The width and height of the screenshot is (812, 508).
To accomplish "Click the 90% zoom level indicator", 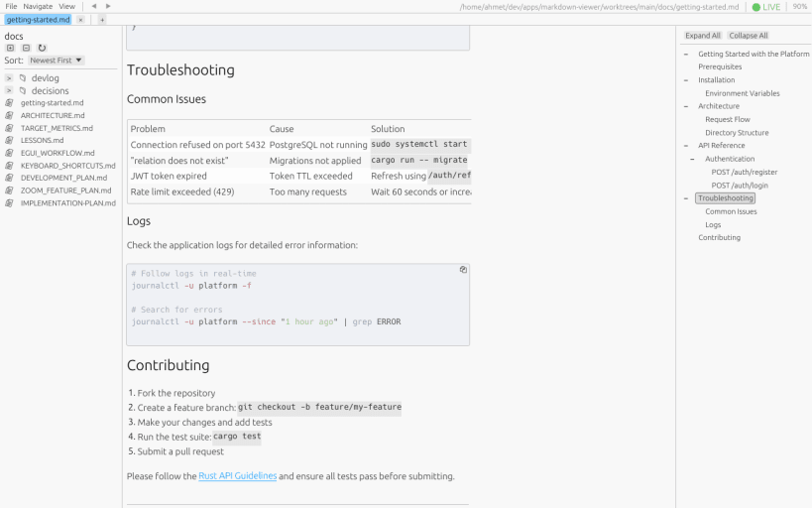I will [799, 6].
